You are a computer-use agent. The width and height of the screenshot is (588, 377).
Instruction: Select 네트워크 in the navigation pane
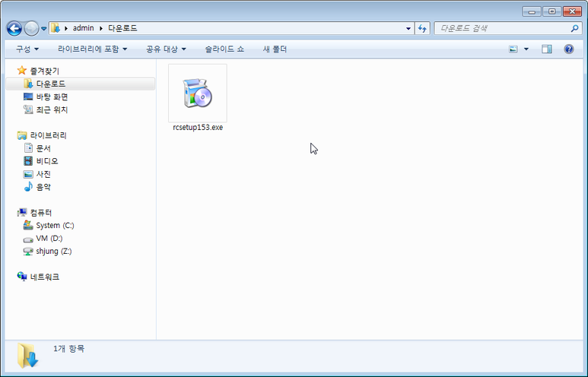pos(45,277)
